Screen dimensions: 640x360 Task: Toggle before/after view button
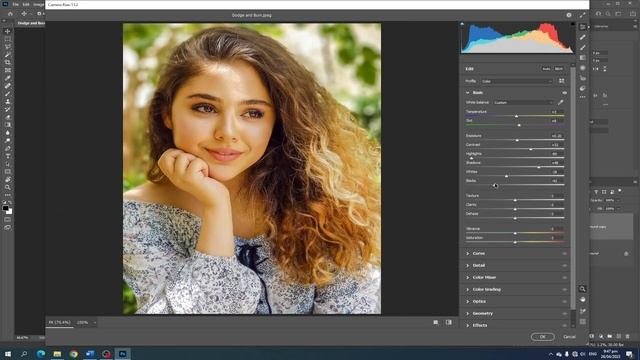click(436, 322)
